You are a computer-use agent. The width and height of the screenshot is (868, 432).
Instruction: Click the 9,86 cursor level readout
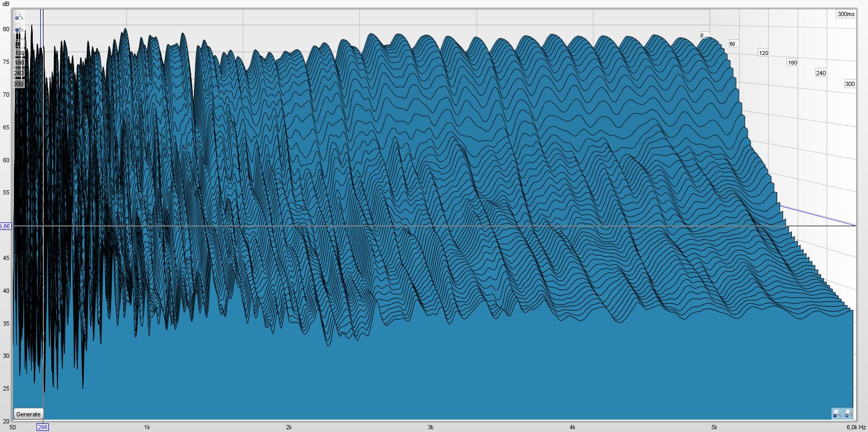pyautogui.click(x=5, y=226)
